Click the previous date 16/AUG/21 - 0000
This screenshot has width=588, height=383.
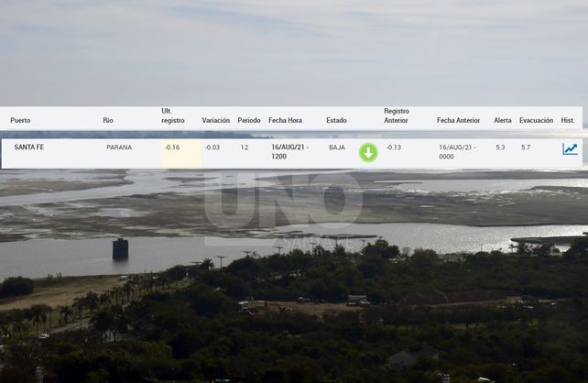tap(458, 152)
